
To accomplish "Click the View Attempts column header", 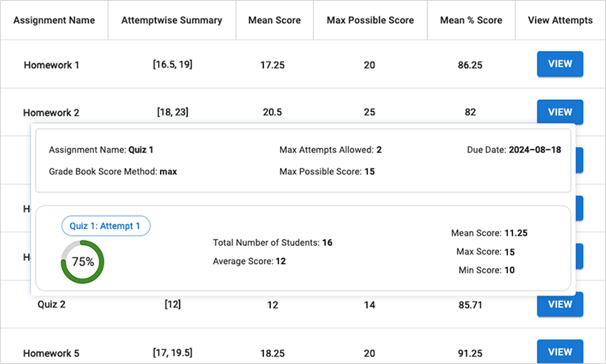I will (560, 20).
